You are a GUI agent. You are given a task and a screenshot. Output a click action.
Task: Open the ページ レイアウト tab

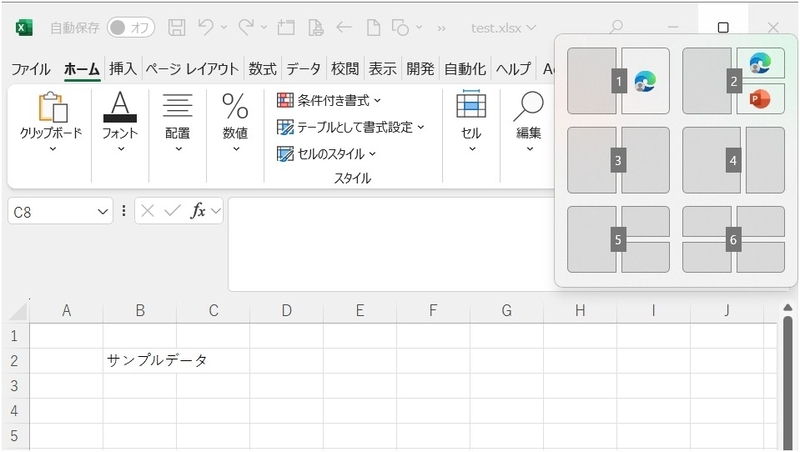pos(192,69)
